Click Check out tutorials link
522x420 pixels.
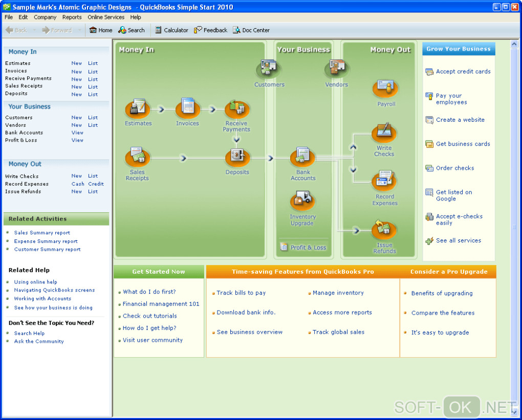pos(150,316)
